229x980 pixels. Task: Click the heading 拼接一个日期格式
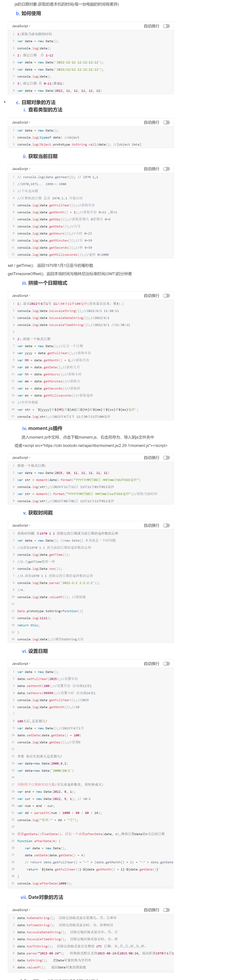click(48, 283)
